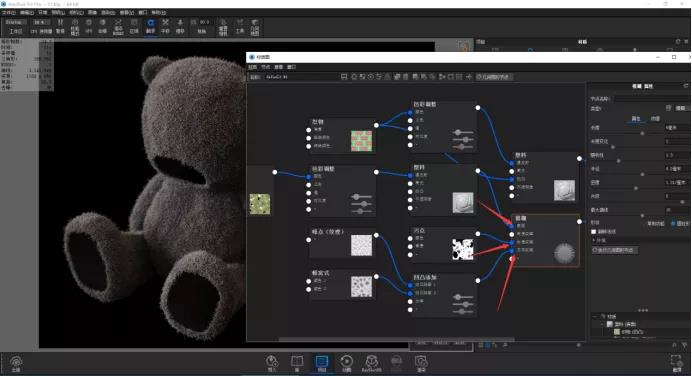692x376 pixels.
Task: Click the material type icon beside Type dropdown
Action: pos(668,108)
